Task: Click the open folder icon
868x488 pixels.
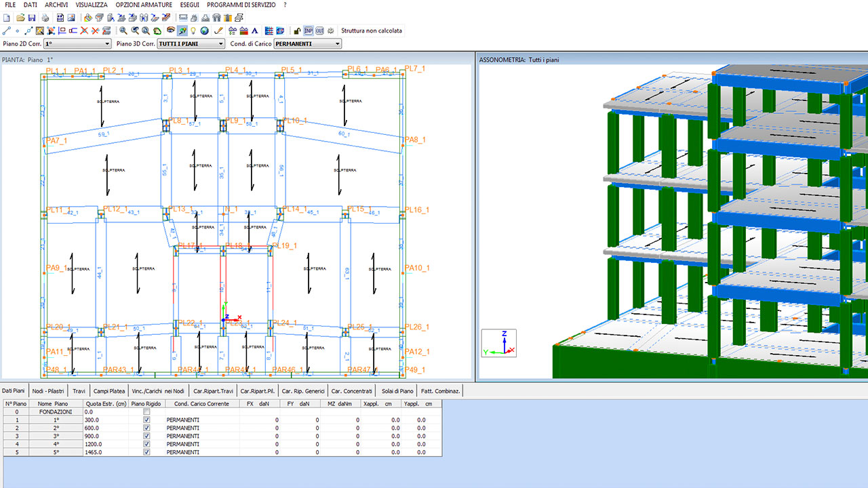Action: (x=19, y=18)
